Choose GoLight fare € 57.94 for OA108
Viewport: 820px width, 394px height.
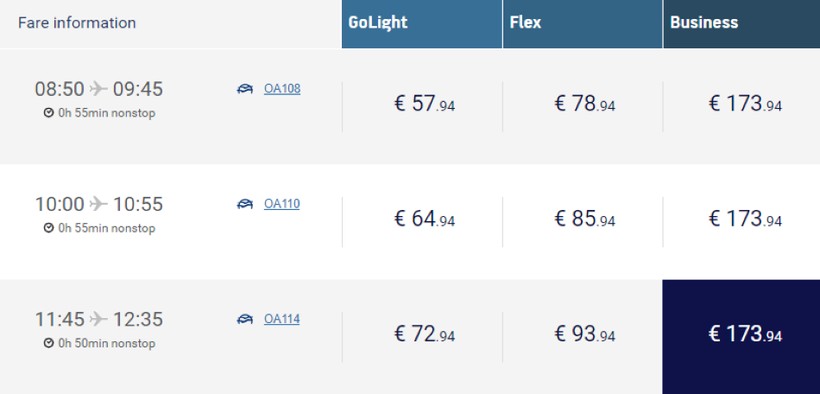(424, 104)
